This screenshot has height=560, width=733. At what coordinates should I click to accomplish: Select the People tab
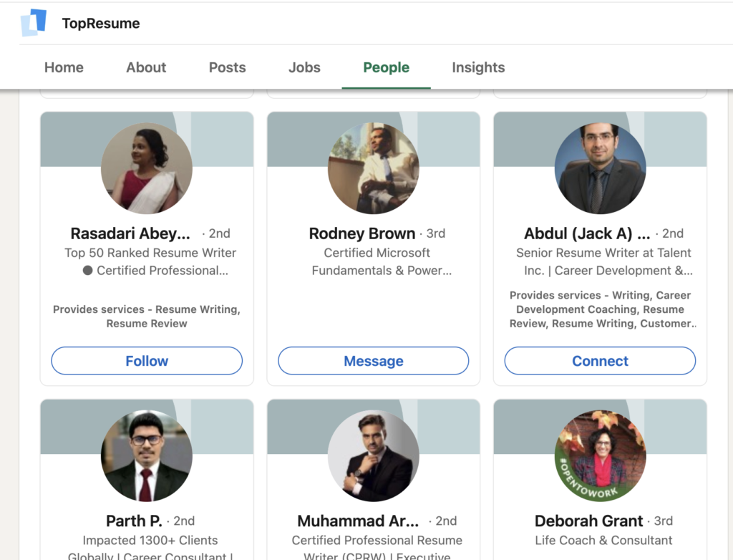click(x=386, y=67)
